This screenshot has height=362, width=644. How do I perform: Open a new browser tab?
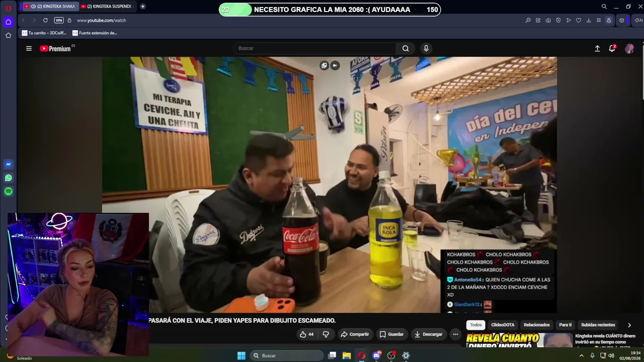[x=143, y=6]
